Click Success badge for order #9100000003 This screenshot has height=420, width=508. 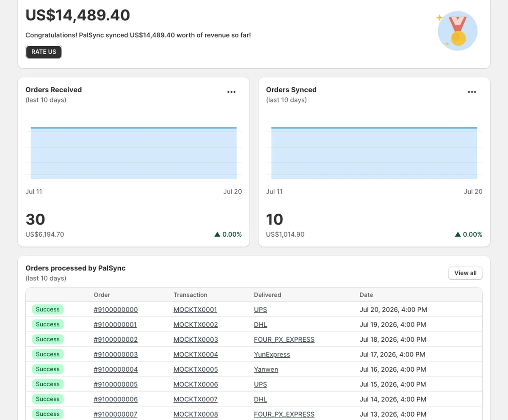tap(47, 354)
